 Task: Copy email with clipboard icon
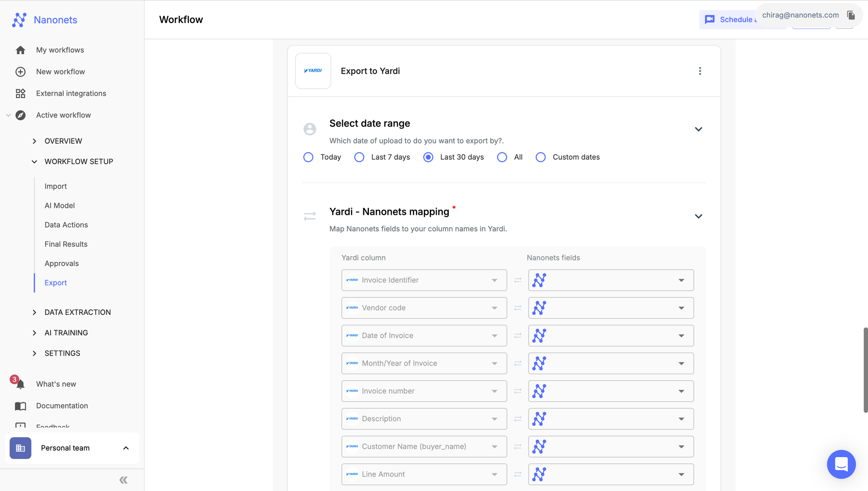tap(851, 16)
